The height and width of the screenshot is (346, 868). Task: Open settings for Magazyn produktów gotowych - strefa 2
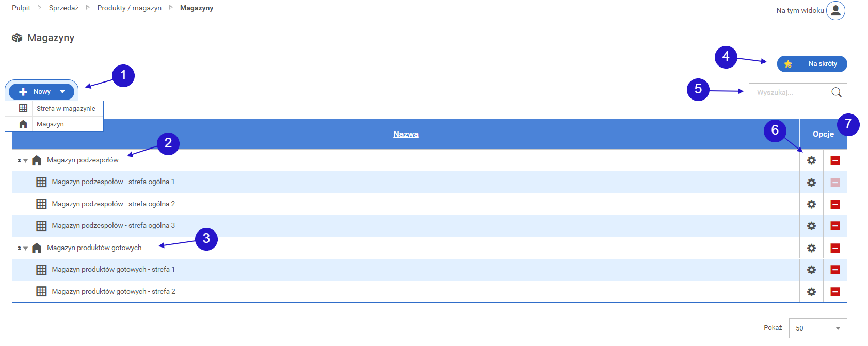(811, 292)
